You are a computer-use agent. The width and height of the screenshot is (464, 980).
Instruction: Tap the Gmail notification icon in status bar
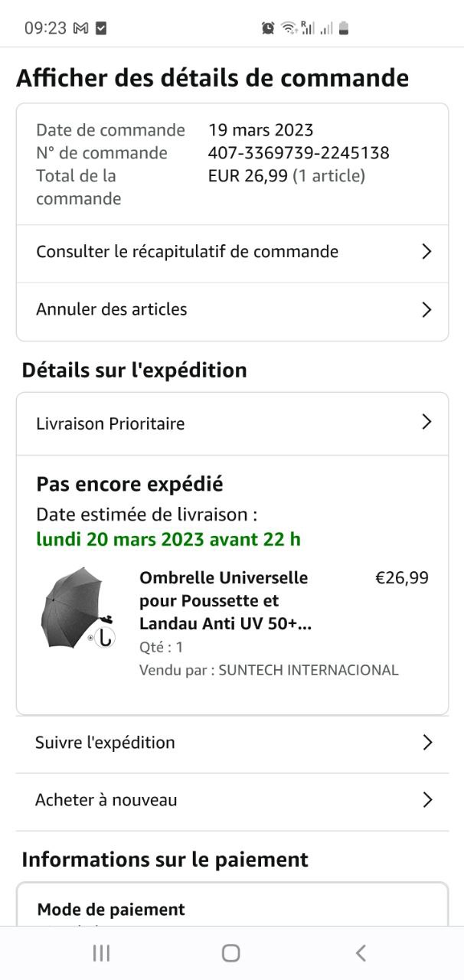click(x=80, y=28)
